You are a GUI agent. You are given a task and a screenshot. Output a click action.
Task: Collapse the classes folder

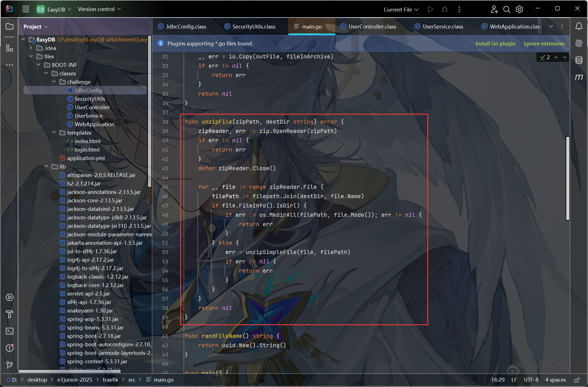click(46, 73)
